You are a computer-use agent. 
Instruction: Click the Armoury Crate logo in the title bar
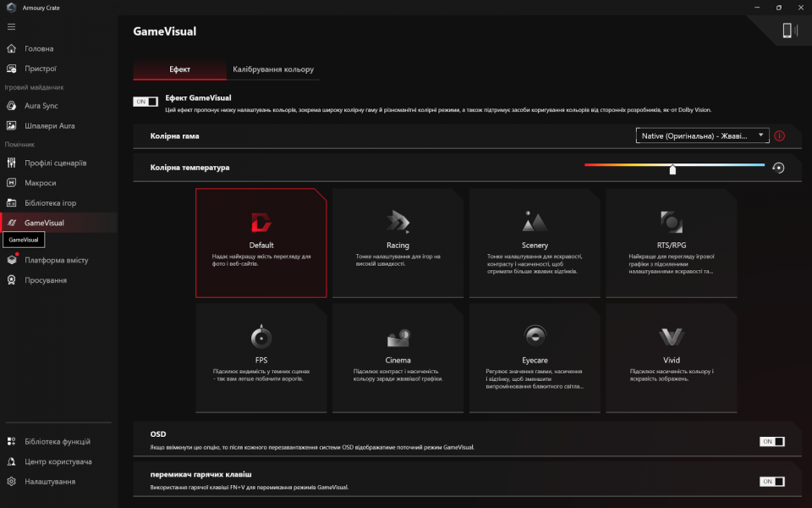click(11, 8)
